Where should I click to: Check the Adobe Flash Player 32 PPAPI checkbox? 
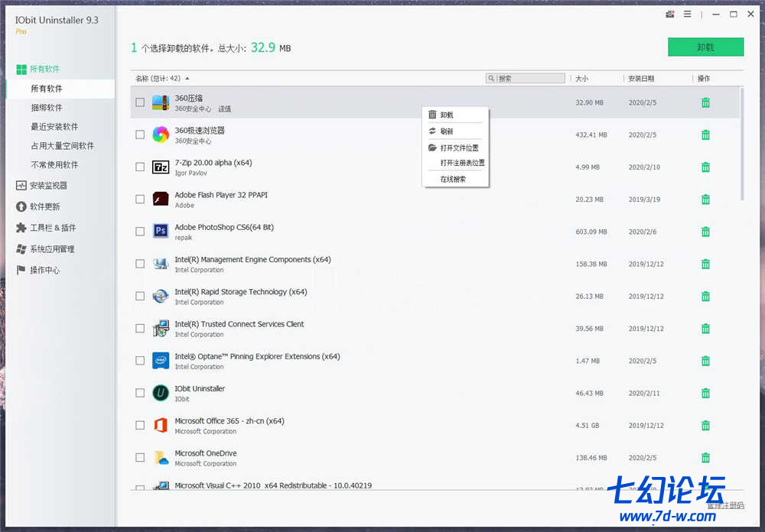(x=140, y=199)
